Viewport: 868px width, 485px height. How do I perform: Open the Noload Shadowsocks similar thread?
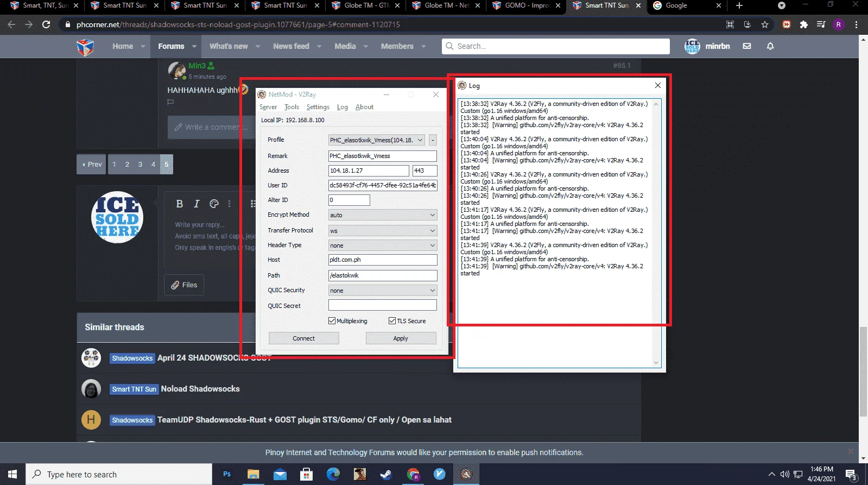pos(200,389)
